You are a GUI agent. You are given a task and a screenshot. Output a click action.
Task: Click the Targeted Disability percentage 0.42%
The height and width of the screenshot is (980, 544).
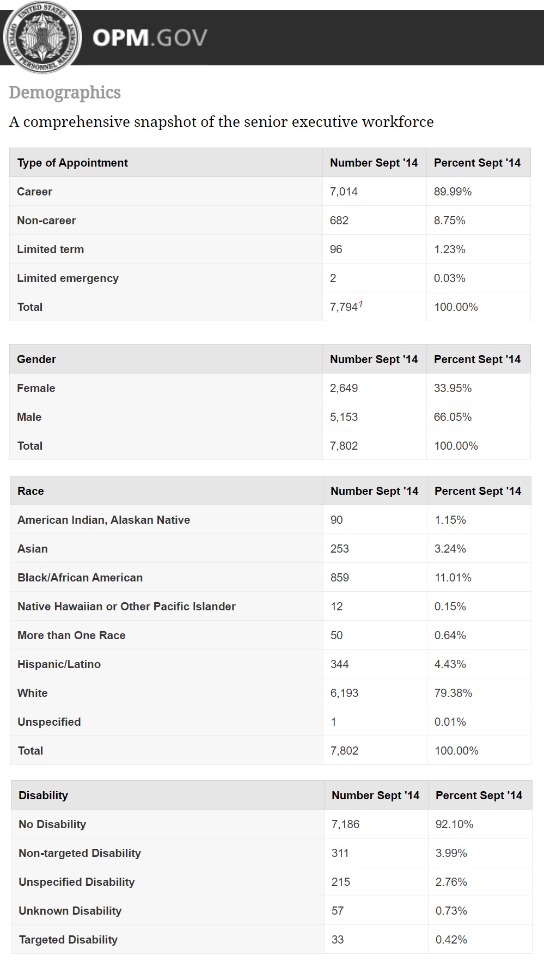[x=451, y=940]
